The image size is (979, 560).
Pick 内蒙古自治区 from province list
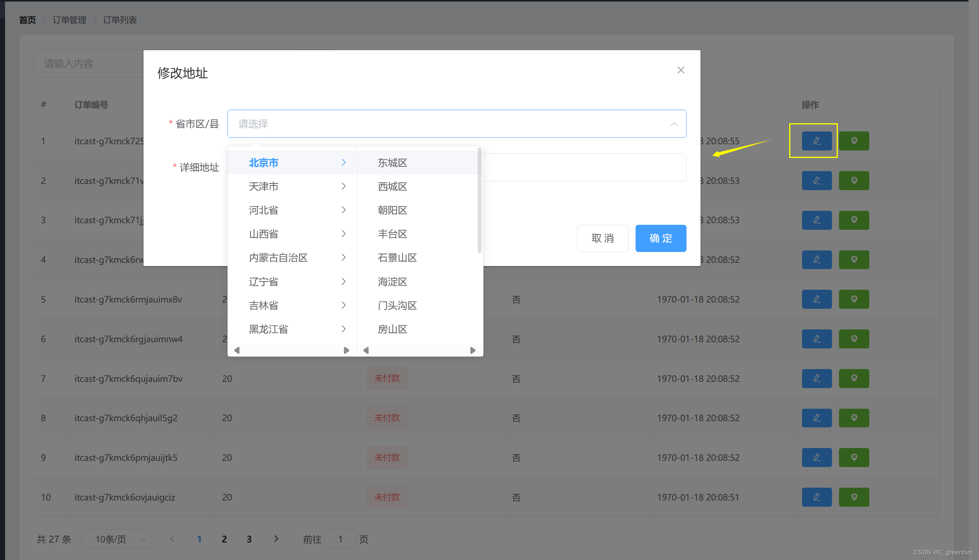pyautogui.click(x=292, y=257)
